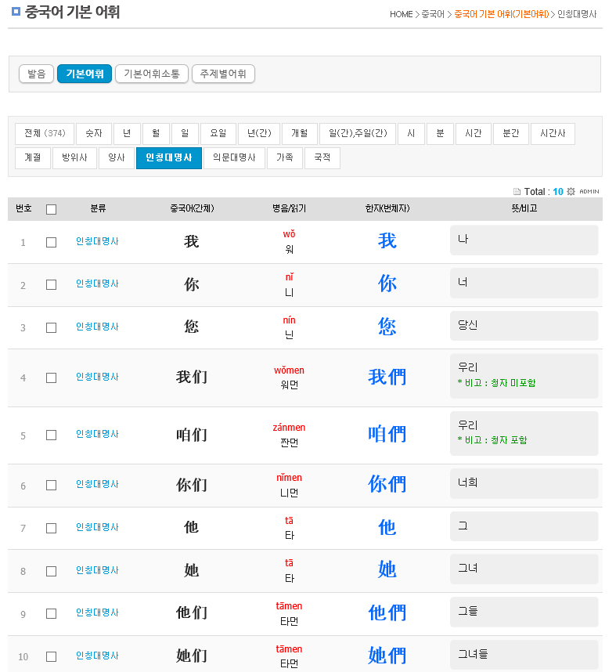This screenshot has width=616, height=672.
Task: Select the 주제별어휘 tab
Action: coord(223,74)
